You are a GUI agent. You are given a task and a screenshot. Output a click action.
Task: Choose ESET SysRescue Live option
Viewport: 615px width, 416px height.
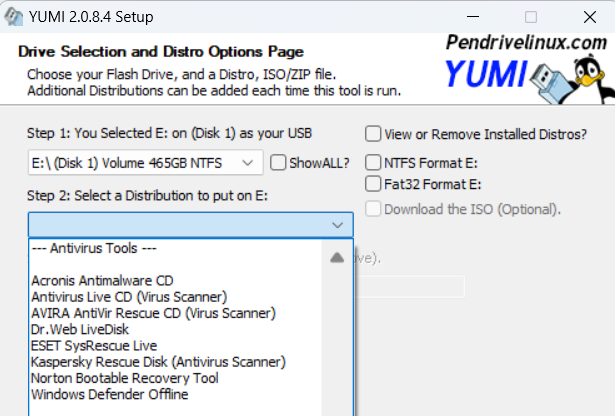coord(95,345)
